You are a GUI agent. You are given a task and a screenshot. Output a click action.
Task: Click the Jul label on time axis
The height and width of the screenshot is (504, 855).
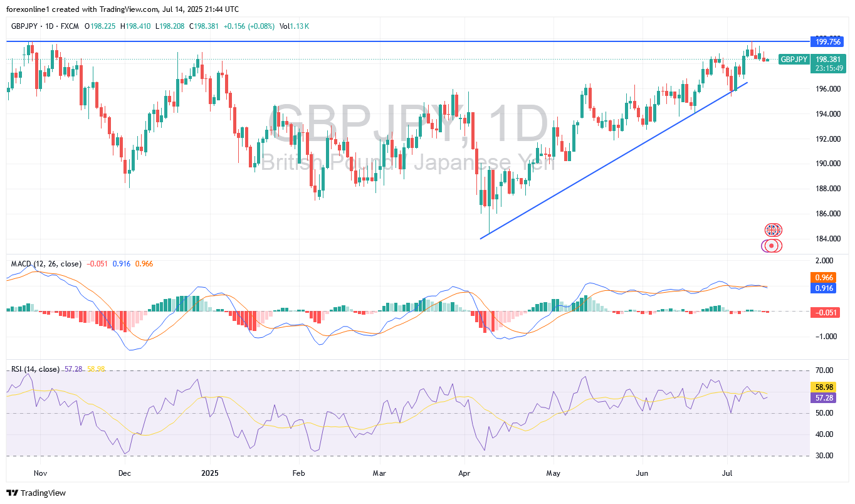pos(727,473)
